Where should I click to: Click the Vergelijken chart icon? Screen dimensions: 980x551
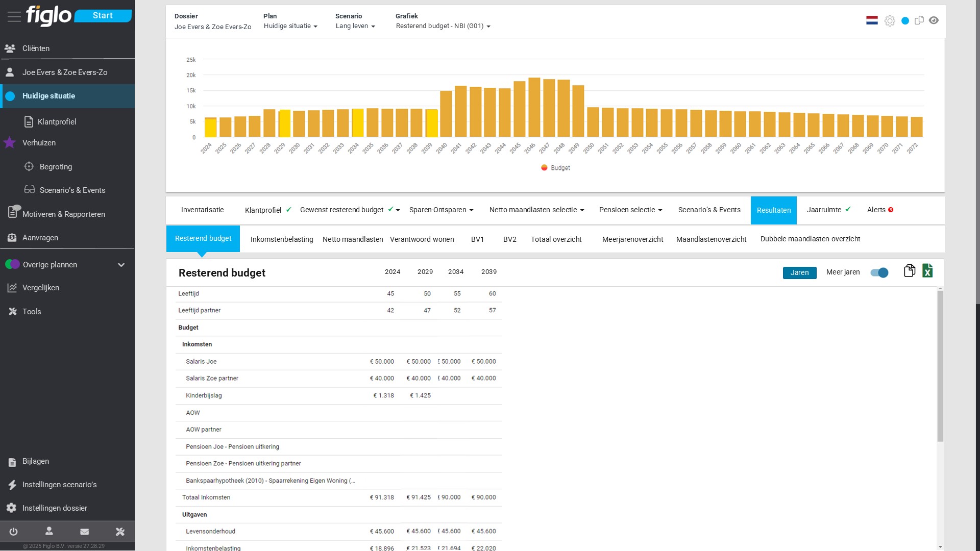pos(12,288)
